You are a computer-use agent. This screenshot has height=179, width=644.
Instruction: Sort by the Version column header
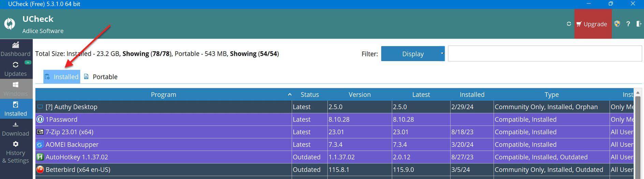pyautogui.click(x=360, y=95)
